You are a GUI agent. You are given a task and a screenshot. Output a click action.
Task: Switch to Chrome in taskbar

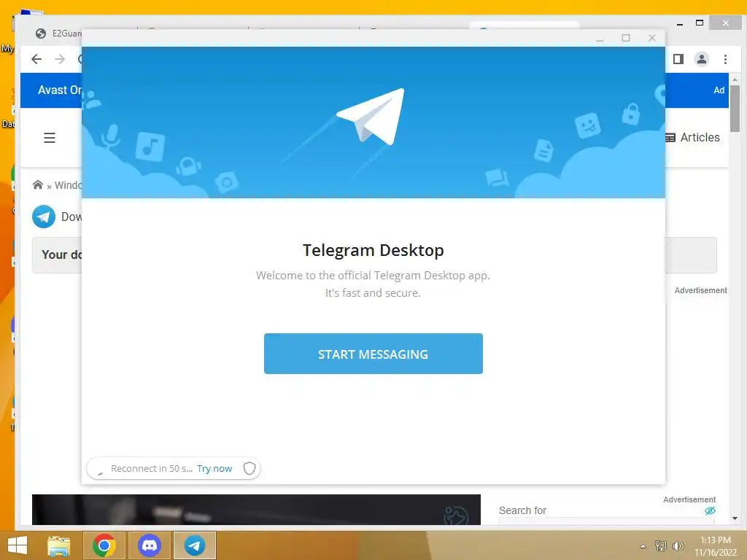pyautogui.click(x=104, y=545)
